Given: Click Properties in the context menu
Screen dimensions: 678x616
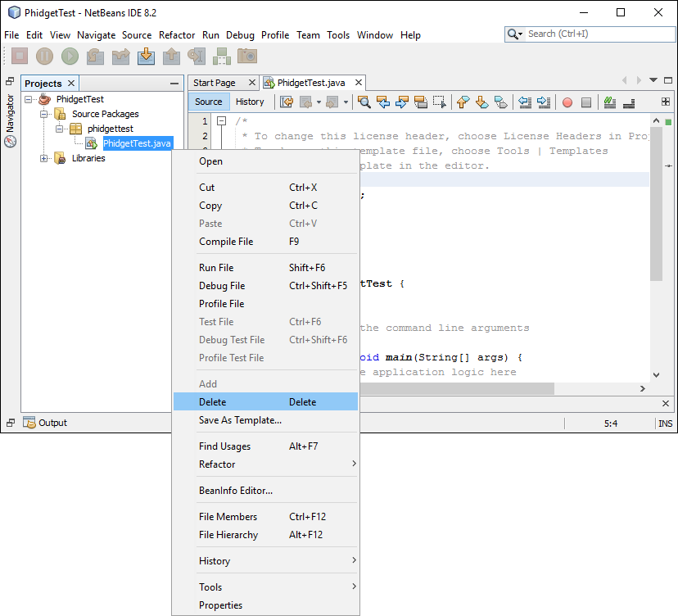Looking at the screenshot, I should pos(265,605).
